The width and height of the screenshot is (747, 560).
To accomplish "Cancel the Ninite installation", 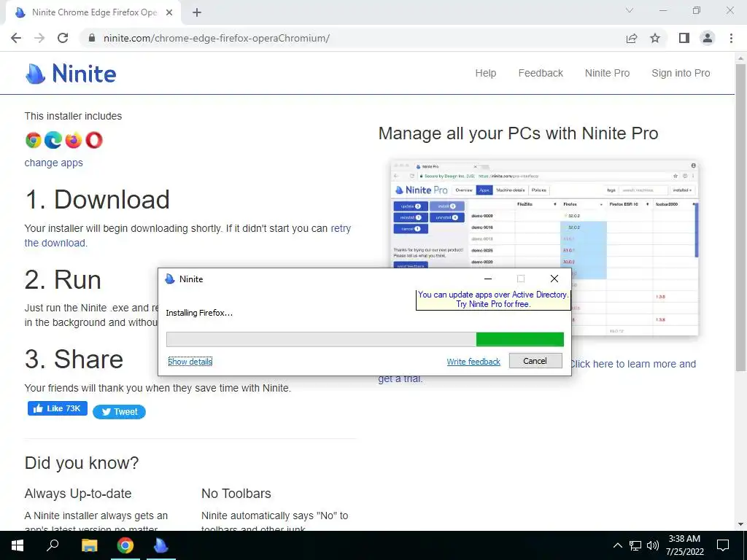I will (535, 361).
